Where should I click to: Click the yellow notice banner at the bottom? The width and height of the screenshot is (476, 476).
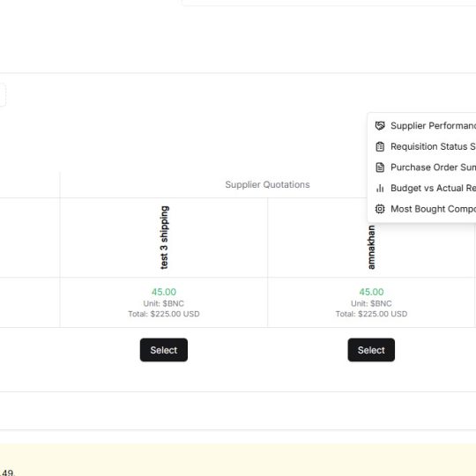pyautogui.click(x=238, y=460)
